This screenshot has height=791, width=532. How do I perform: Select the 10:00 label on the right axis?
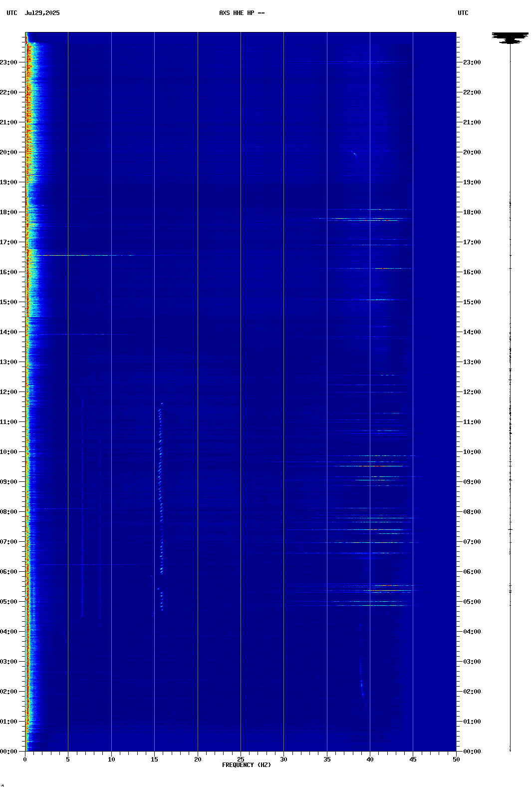(472, 452)
